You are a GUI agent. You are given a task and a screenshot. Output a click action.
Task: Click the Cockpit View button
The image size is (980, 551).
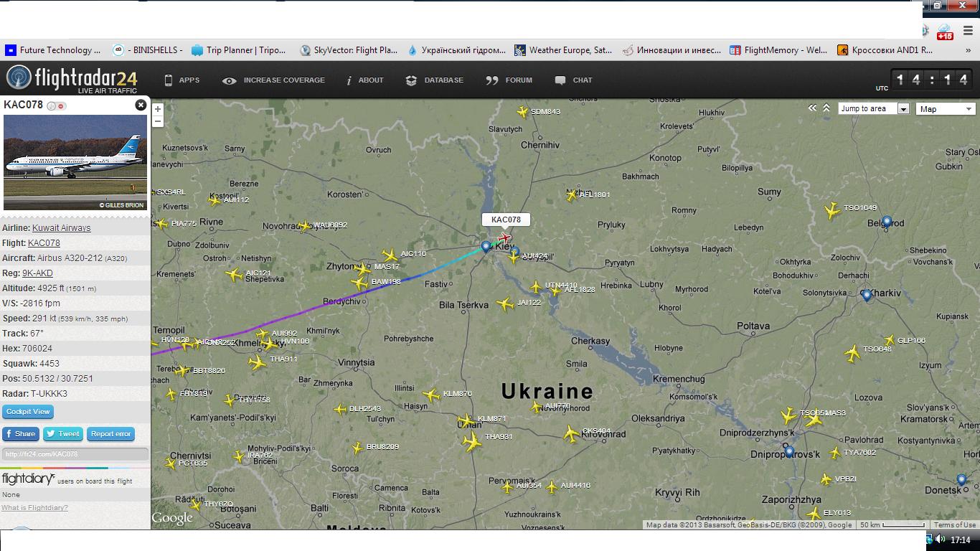[28, 412]
